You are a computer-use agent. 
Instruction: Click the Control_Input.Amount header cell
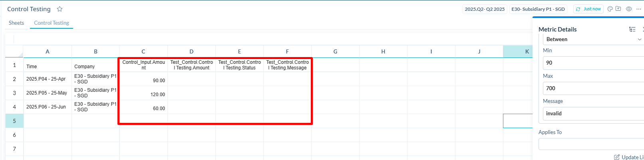point(143,65)
